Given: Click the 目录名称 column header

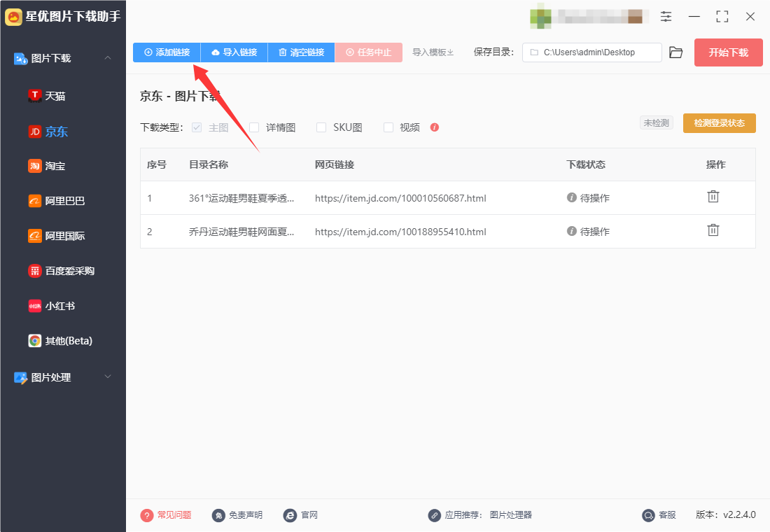Looking at the screenshot, I should click(209, 164).
